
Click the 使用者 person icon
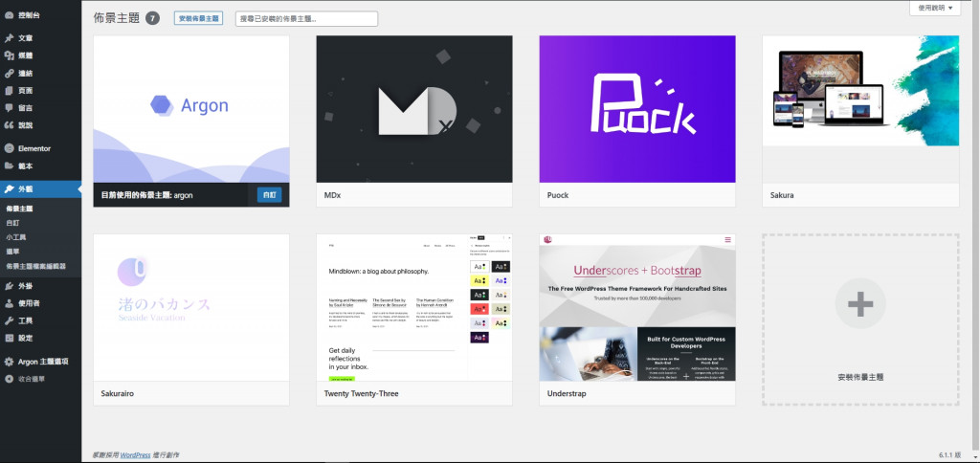click(x=9, y=303)
